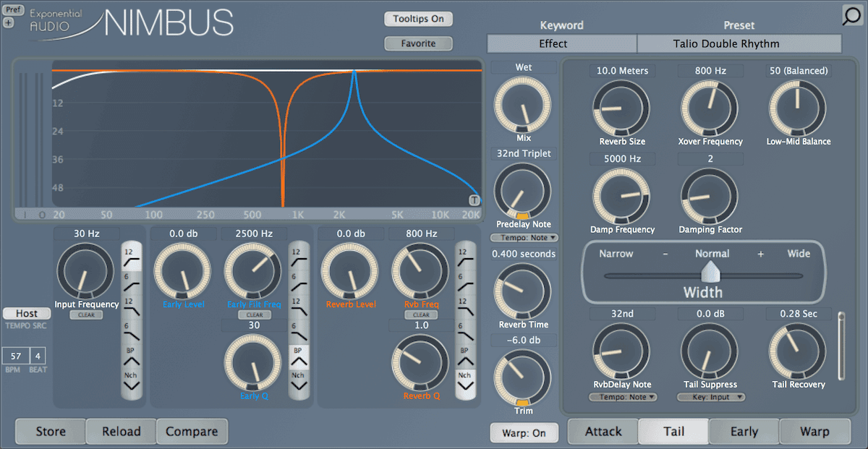The image size is (868, 449).
Task: Click the Width slider handle
Action: (712, 273)
